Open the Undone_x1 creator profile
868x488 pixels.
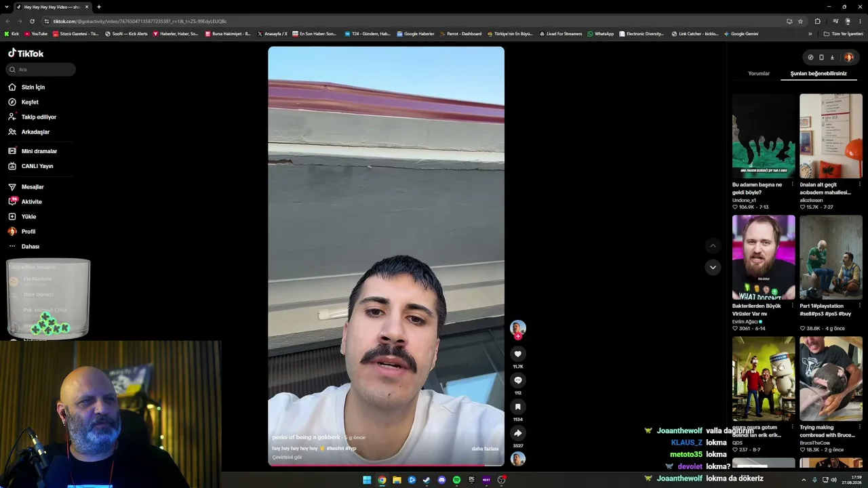tap(744, 200)
